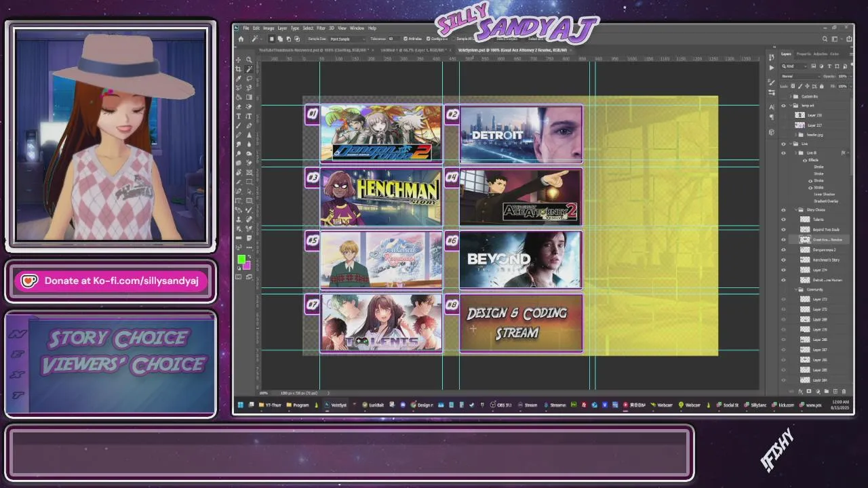Screen dimensions: 868x488
Task: Select the Crop tool in the toolbar
Action: pos(238,69)
